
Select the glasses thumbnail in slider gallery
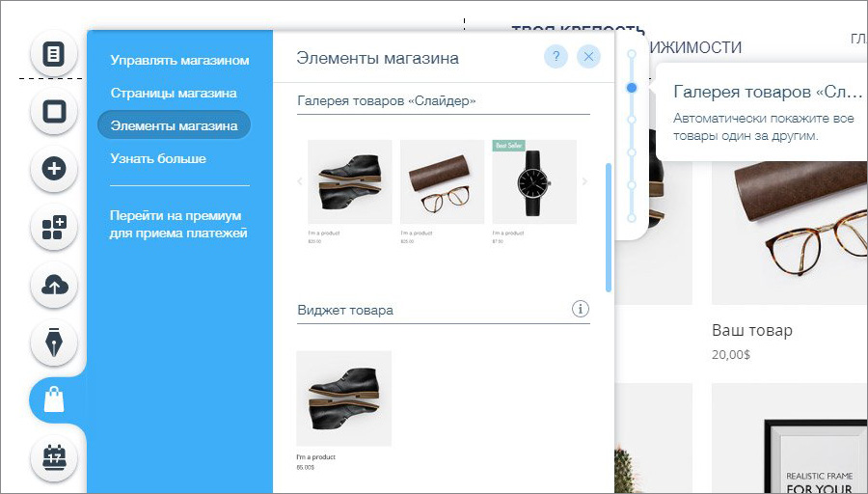tap(443, 181)
